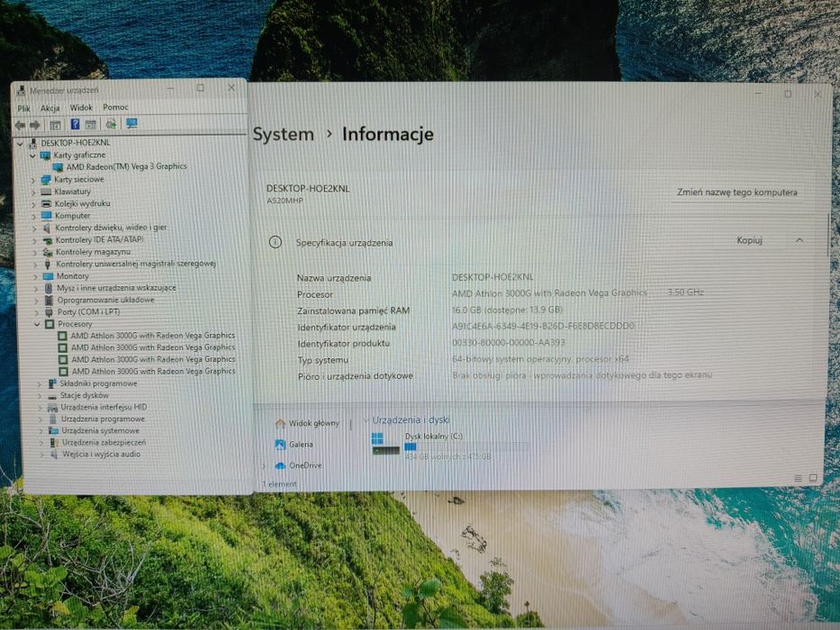Viewport: 840px width, 630px height.
Task: Expand the Kolejki wydruku category
Action: 34,204
